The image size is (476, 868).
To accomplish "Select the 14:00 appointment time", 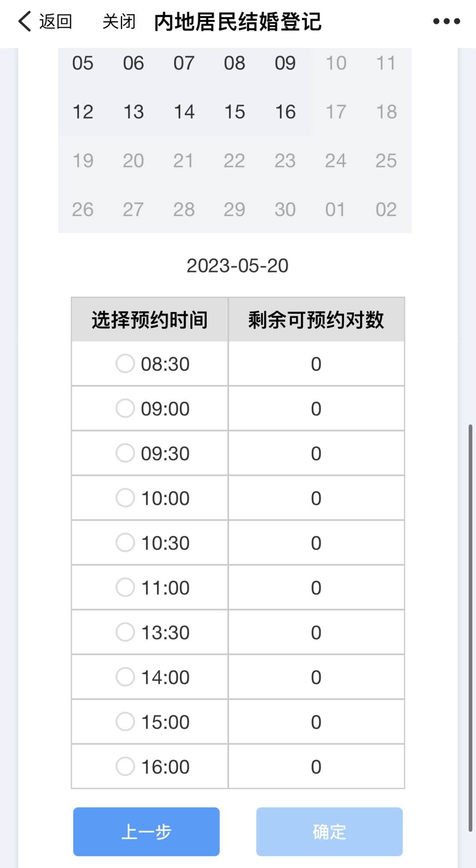I will (125, 677).
